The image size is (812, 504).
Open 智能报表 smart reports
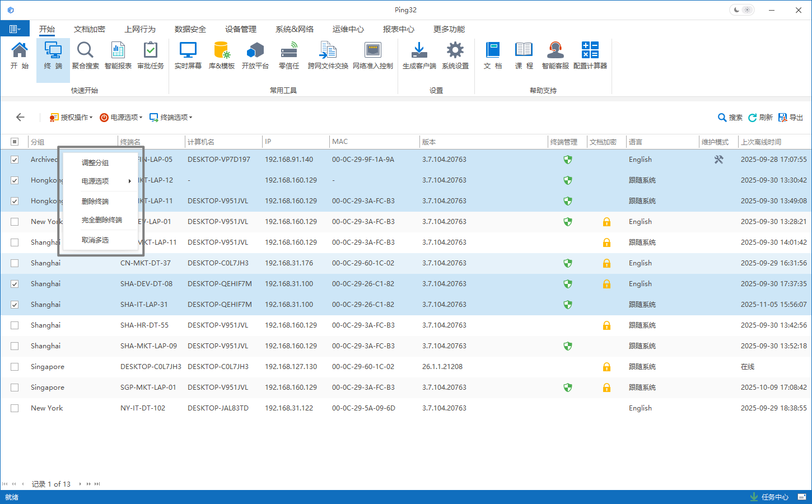point(118,55)
